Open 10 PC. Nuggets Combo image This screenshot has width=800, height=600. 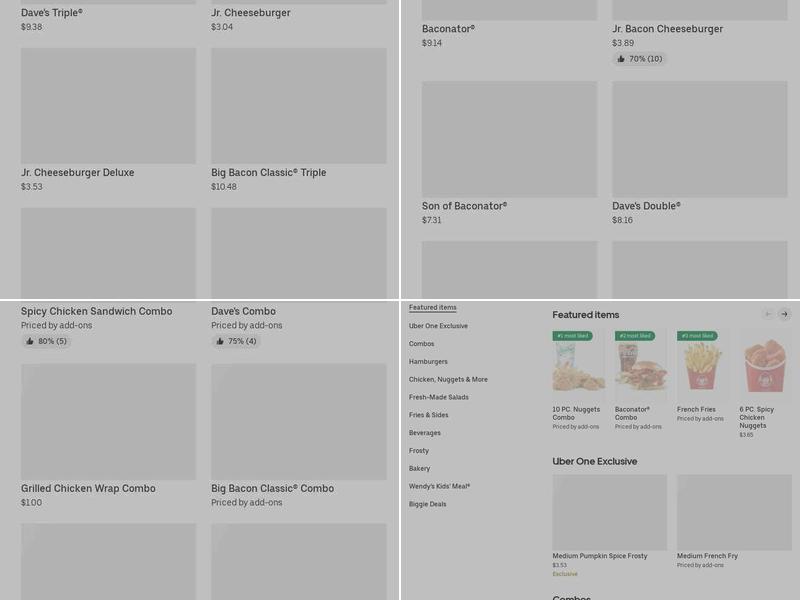tap(579, 365)
